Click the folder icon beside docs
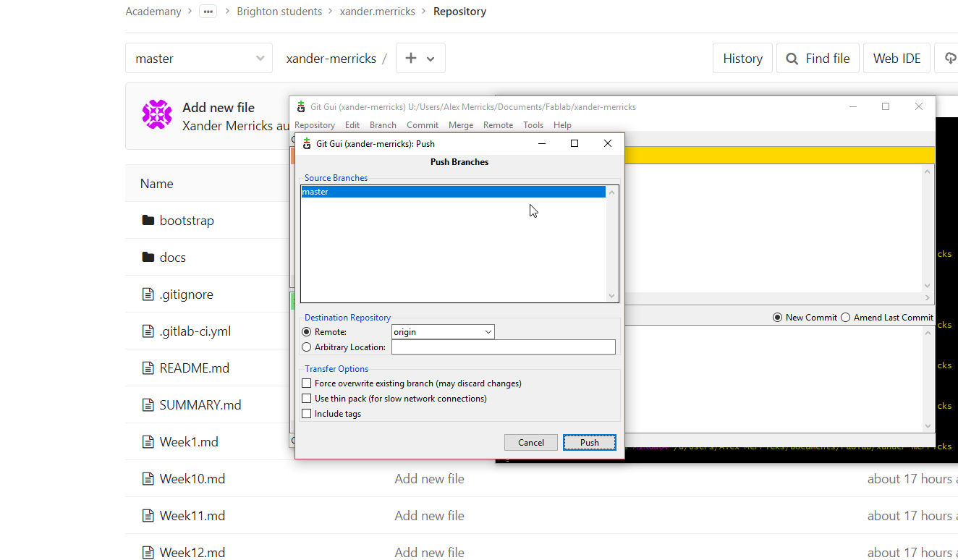 point(148,257)
